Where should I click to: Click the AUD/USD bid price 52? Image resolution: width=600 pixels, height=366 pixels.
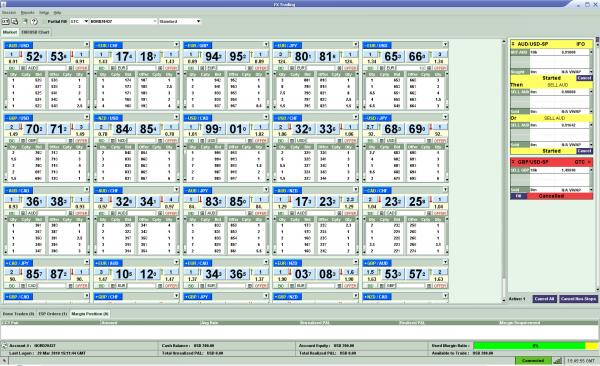34,57
